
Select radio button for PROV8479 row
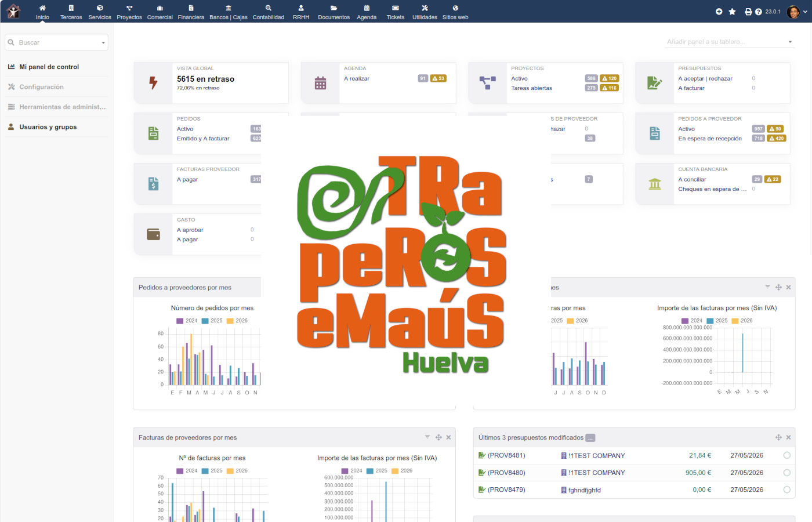[787, 490]
